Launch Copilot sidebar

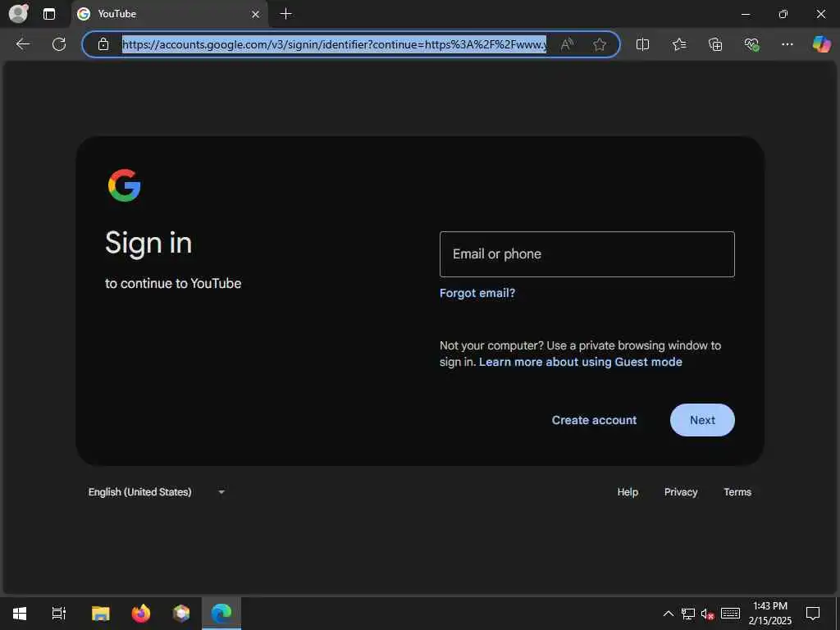(x=821, y=44)
